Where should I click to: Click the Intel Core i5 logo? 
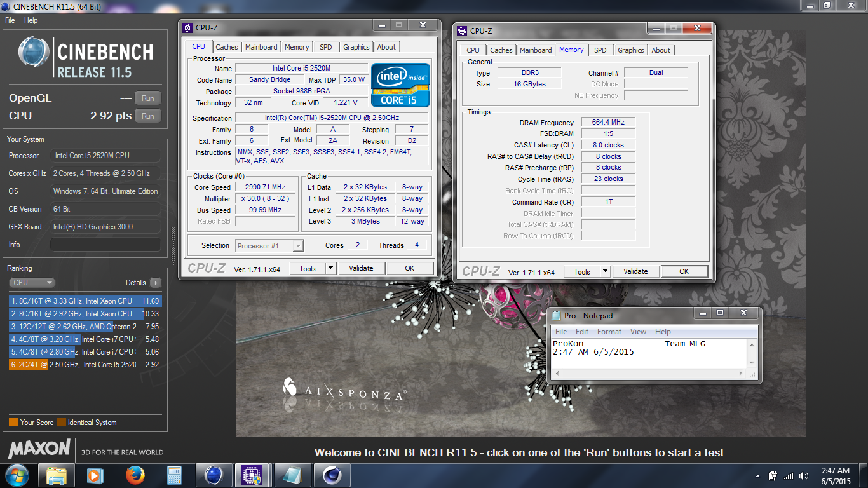[400, 85]
